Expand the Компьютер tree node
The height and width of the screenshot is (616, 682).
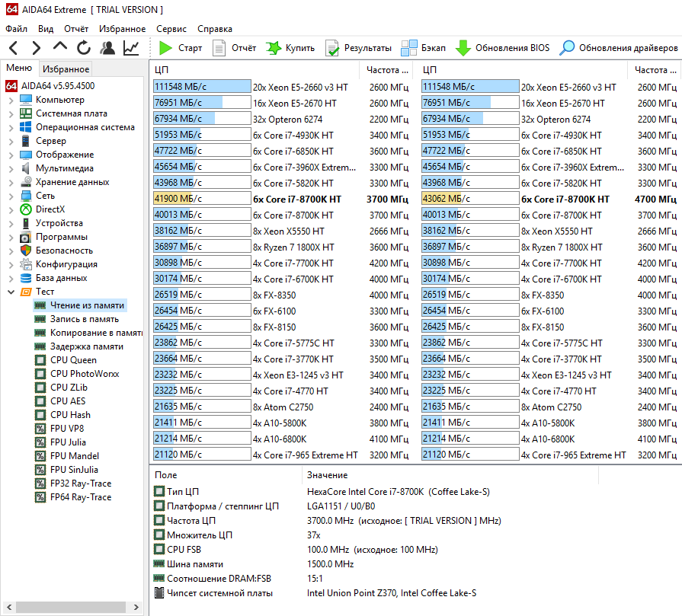point(11,100)
